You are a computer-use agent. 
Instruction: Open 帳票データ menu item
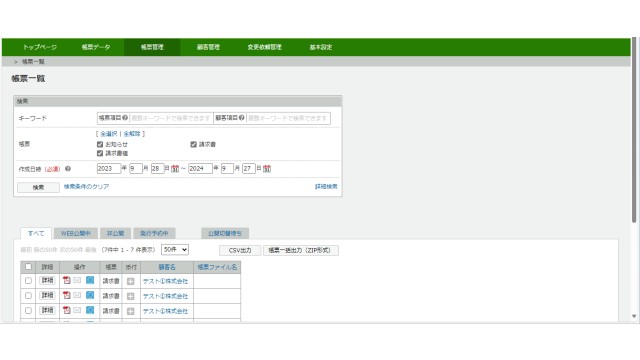tap(96, 47)
